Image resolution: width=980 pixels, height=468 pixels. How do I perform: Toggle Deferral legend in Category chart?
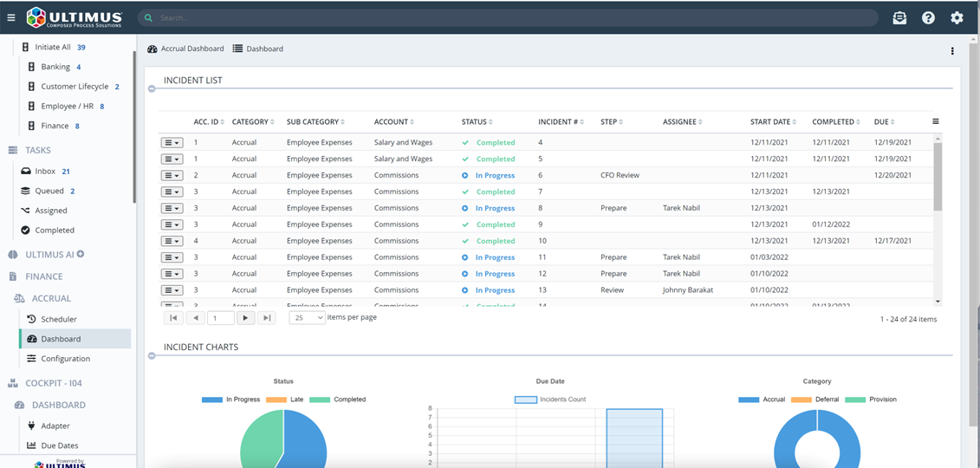815,400
